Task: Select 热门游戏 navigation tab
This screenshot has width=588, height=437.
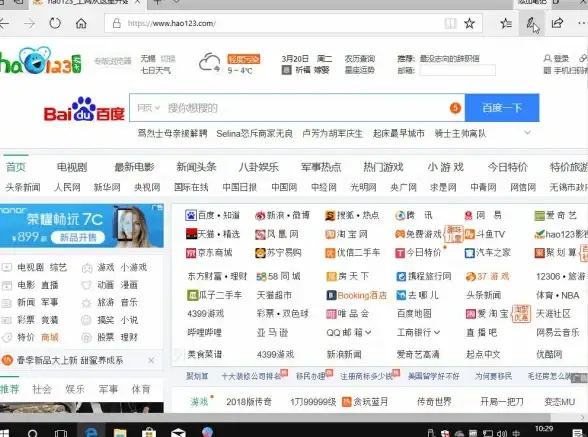Action: tap(383, 167)
